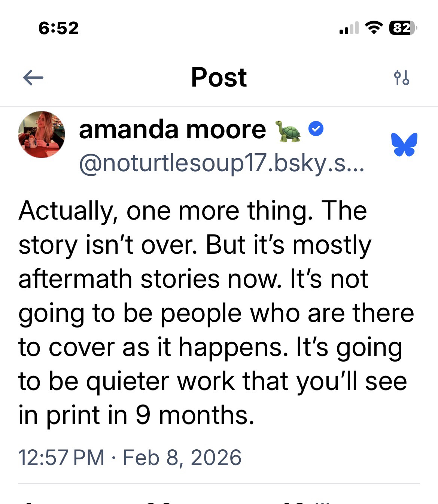Tap the "Post" header title
Viewport: 438px width, 504px height.
(x=219, y=78)
